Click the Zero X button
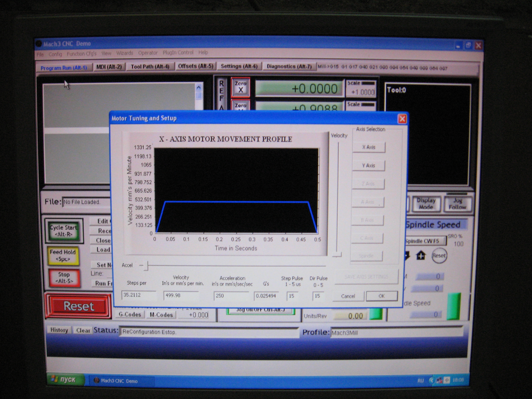This screenshot has width=532, height=399. pos(240,87)
